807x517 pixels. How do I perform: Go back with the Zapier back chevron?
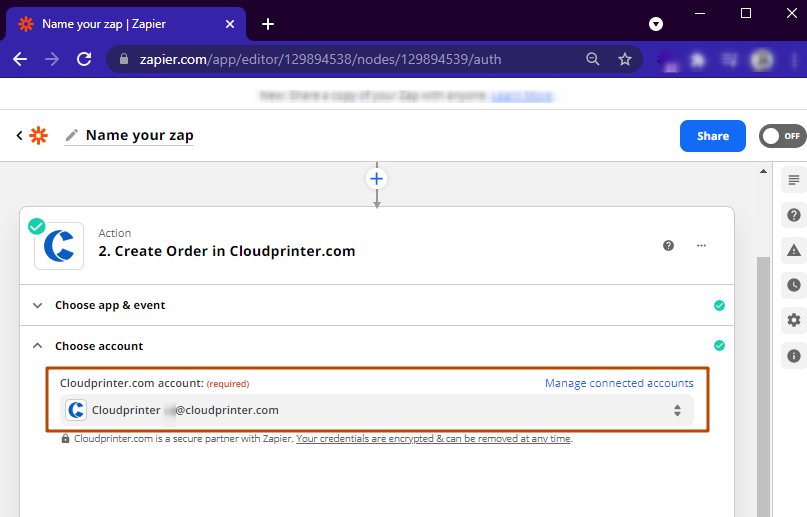point(20,135)
